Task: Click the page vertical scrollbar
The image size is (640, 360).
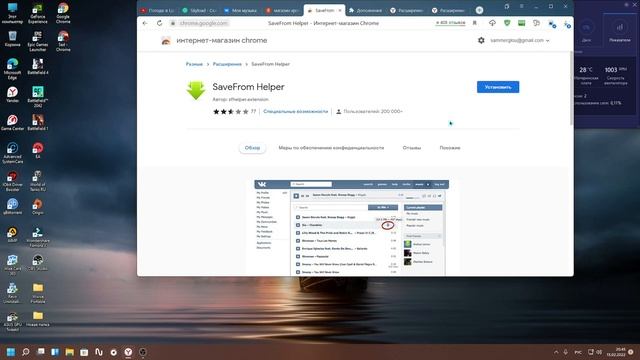Action: pyautogui.click(x=571, y=89)
